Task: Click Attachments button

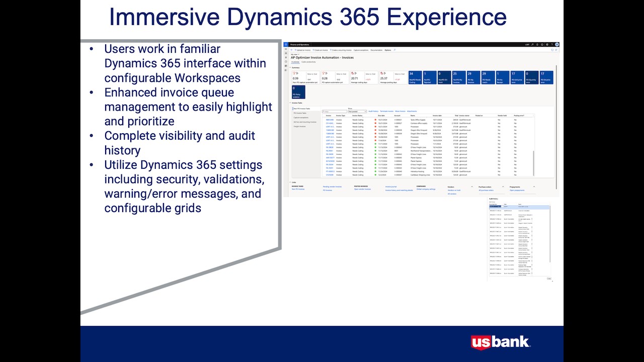Action: tap(412, 111)
